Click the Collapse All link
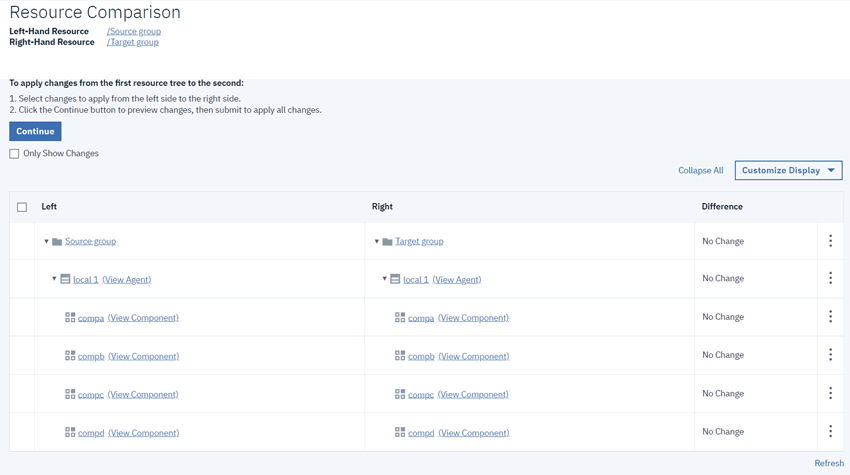This screenshot has height=475, width=850. click(700, 170)
